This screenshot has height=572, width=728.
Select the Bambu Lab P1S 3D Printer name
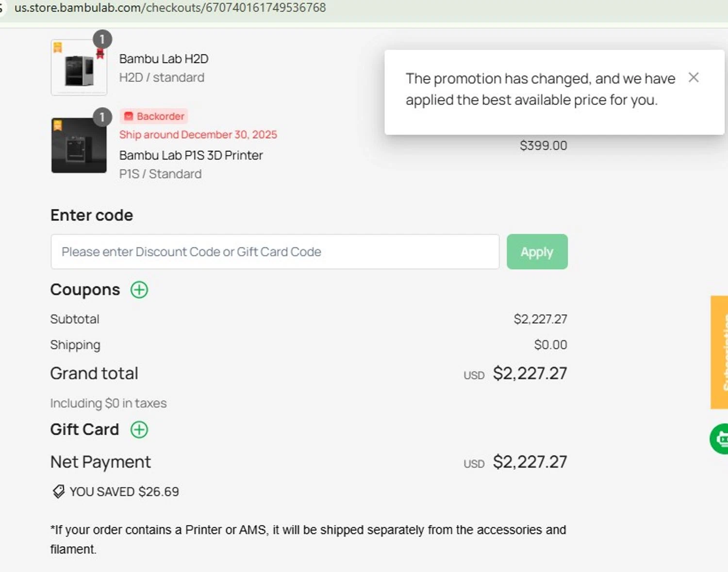pos(191,155)
